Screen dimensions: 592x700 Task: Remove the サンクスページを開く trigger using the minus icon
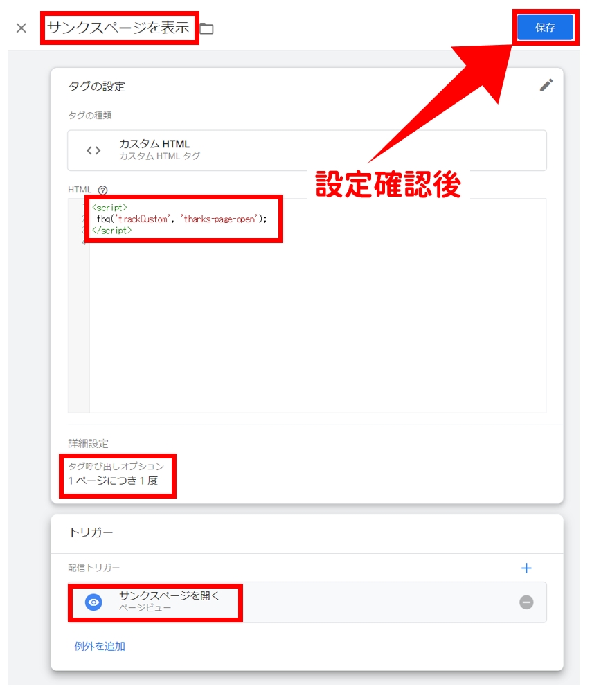click(526, 602)
